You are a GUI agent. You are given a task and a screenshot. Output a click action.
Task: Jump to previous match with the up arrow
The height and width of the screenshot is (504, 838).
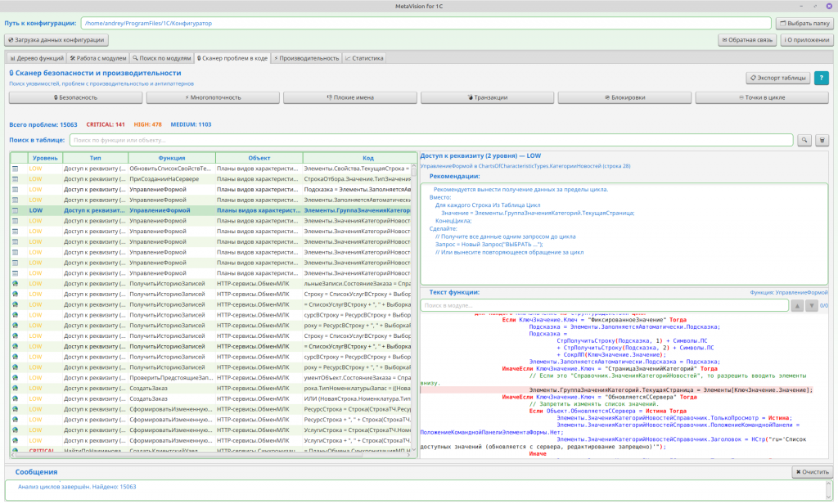coord(797,305)
